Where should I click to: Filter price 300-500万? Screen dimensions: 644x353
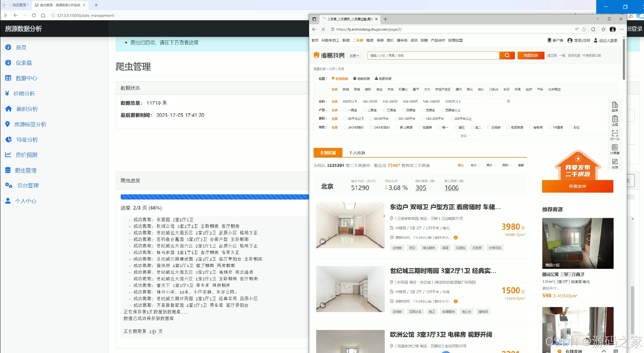(x=410, y=102)
